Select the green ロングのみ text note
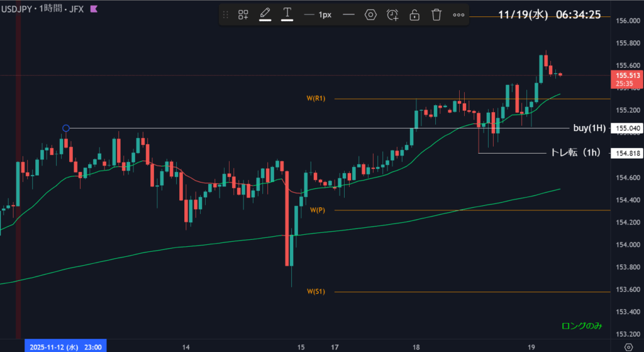The image size is (644, 352). point(582,326)
